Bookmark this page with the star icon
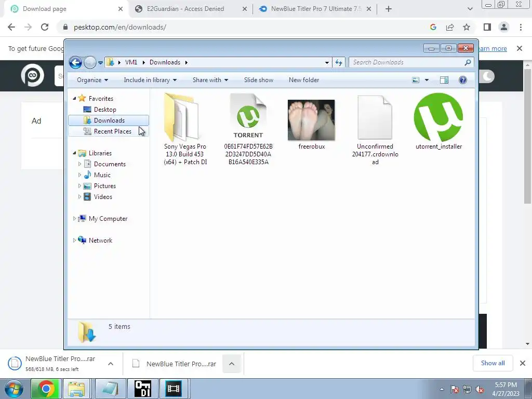 [467, 27]
